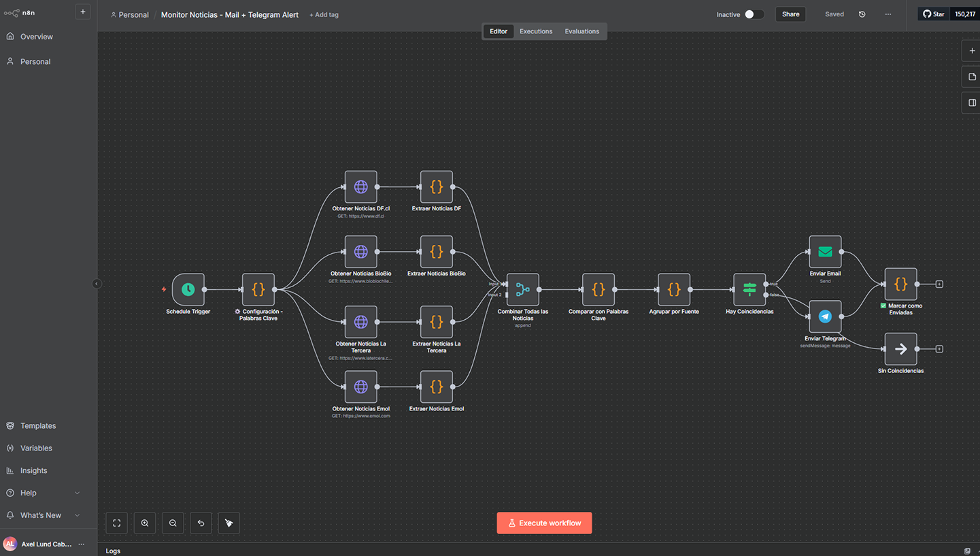
Task: Select the Enviar Telegram node icon
Action: 825,316
